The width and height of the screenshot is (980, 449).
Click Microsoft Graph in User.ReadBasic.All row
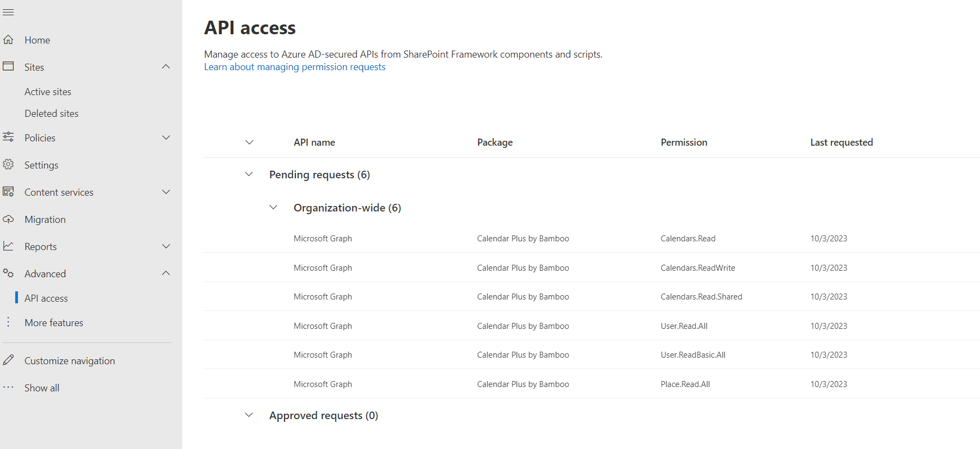click(x=322, y=355)
